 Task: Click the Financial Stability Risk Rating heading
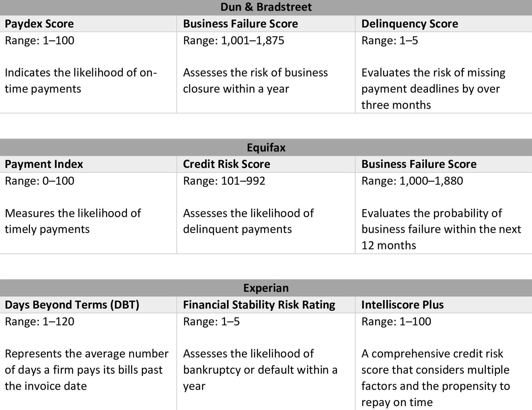[x=259, y=305]
